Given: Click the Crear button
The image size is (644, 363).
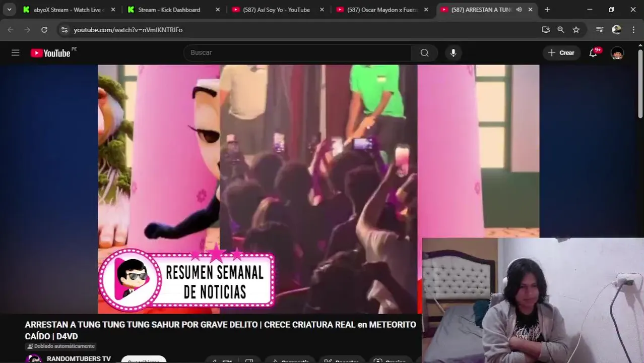Looking at the screenshot, I should click(x=561, y=53).
